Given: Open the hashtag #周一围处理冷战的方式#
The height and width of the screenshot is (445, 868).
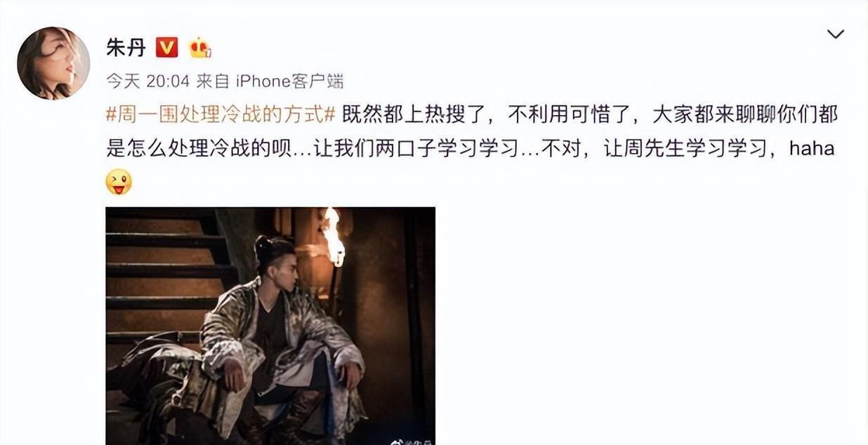Looking at the screenshot, I should click(x=223, y=114).
